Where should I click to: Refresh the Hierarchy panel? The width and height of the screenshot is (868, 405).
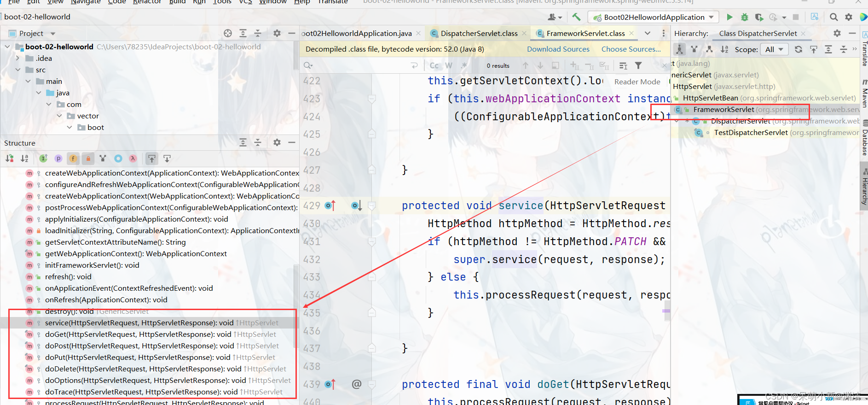coord(799,49)
